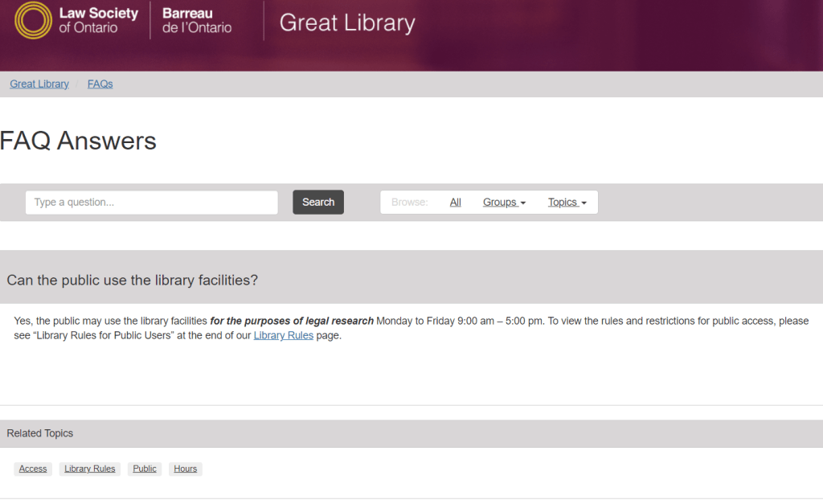Expand the Groups dropdown
The width and height of the screenshot is (823, 504).
coord(503,203)
